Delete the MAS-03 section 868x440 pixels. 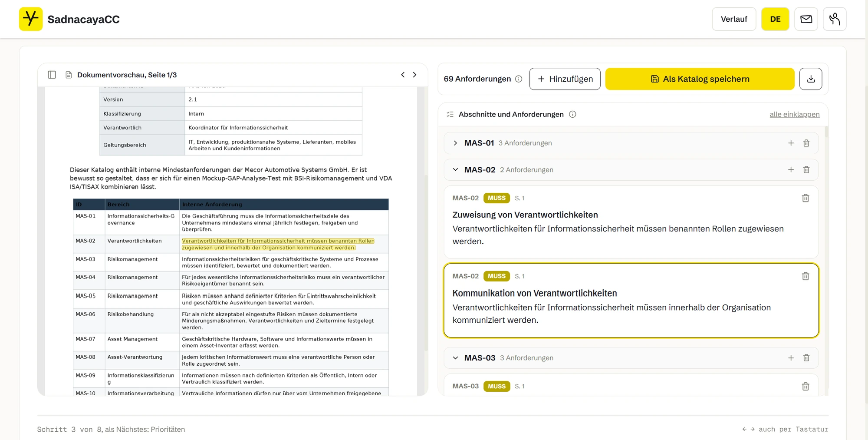coord(806,358)
